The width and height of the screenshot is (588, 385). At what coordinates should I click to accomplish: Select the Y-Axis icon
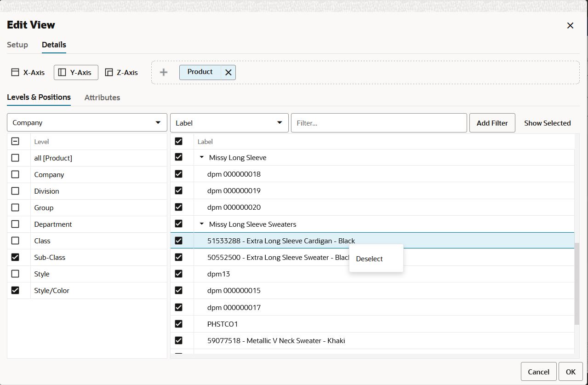click(62, 72)
